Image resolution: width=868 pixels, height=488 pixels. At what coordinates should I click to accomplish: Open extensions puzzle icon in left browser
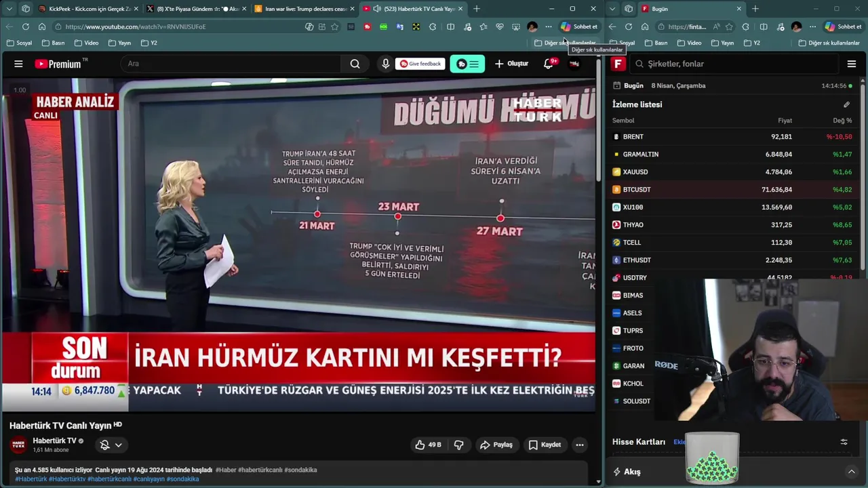click(433, 26)
